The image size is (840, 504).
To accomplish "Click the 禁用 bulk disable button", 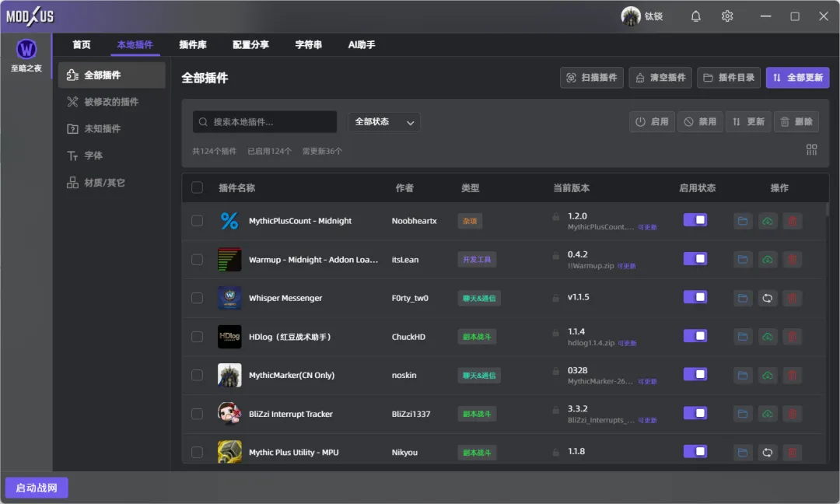I will (700, 121).
